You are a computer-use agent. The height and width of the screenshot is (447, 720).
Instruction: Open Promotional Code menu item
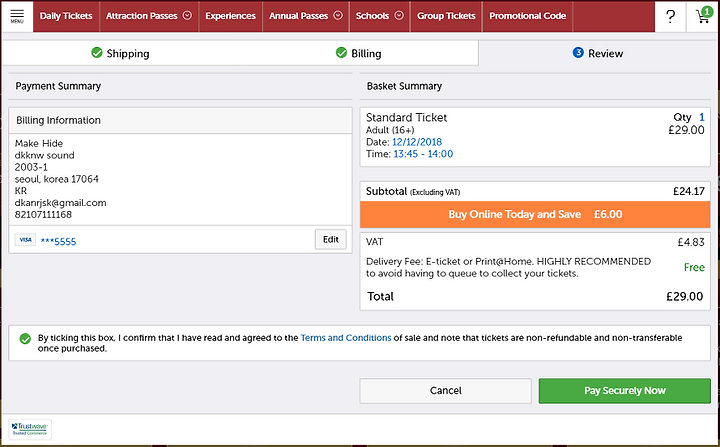tap(528, 16)
